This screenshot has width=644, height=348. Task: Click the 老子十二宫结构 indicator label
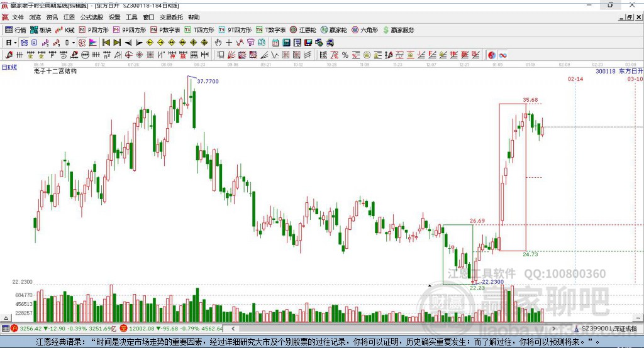click(x=55, y=71)
